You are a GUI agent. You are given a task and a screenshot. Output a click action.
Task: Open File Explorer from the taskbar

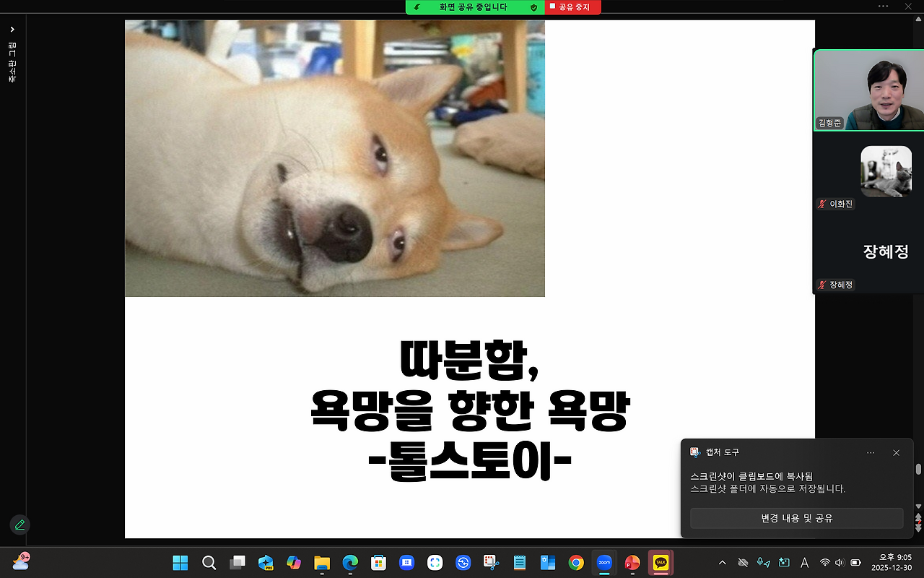click(x=321, y=562)
